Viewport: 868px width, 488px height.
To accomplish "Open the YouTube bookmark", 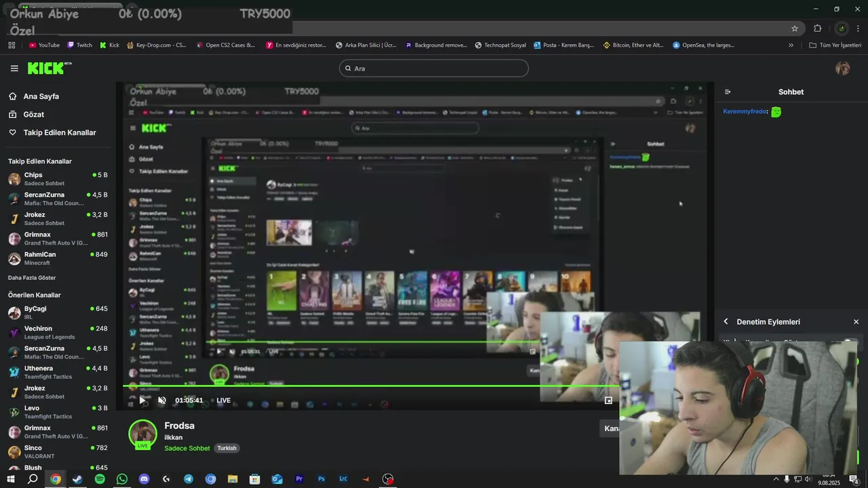I will pos(44,45).
